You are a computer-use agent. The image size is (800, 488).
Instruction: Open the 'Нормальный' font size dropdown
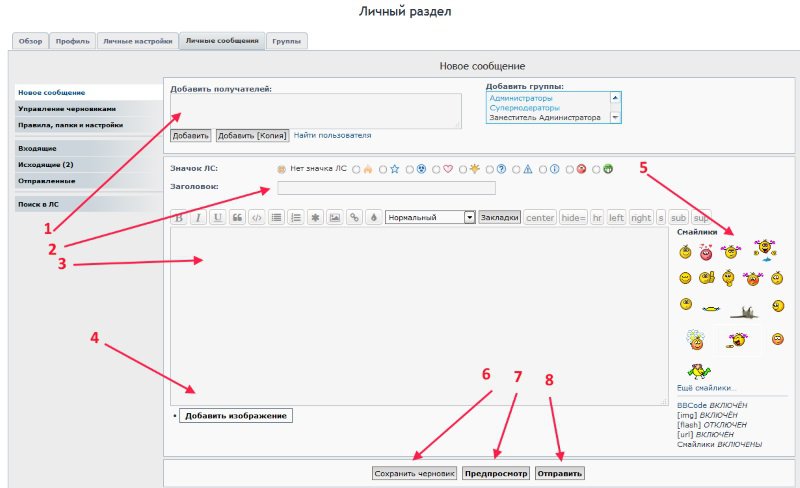(429, 217)
